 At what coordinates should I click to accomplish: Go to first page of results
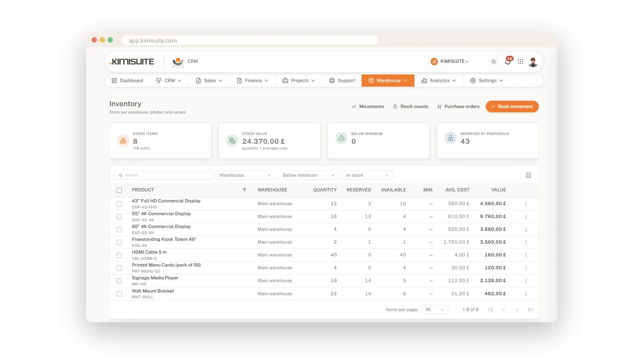tap(490, 310)
